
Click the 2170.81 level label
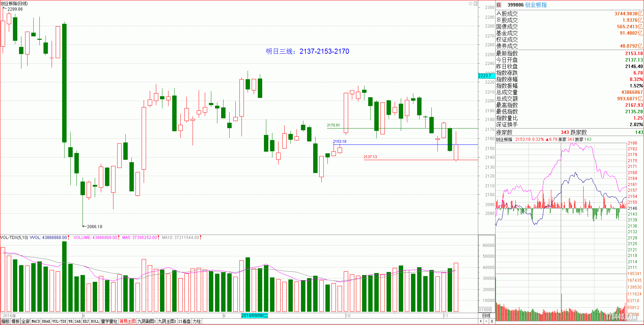(333, 125)
